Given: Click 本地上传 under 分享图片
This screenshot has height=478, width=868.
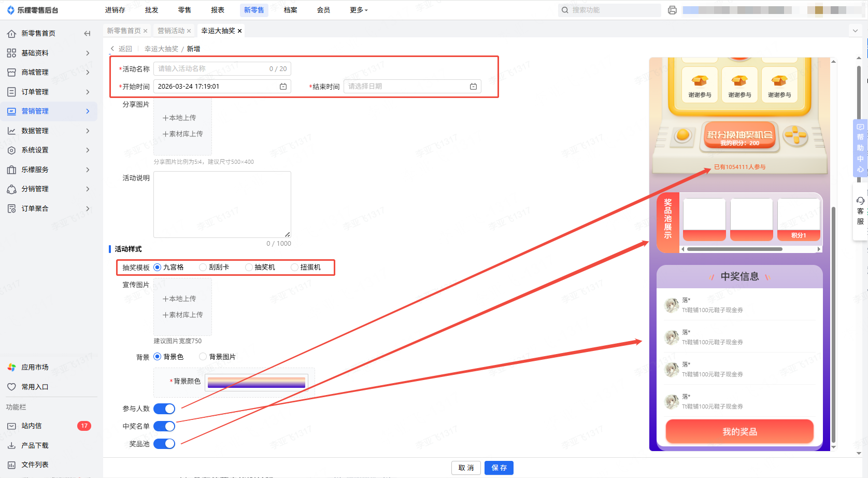Looking at the screenshot, I should tap(179, 118).
